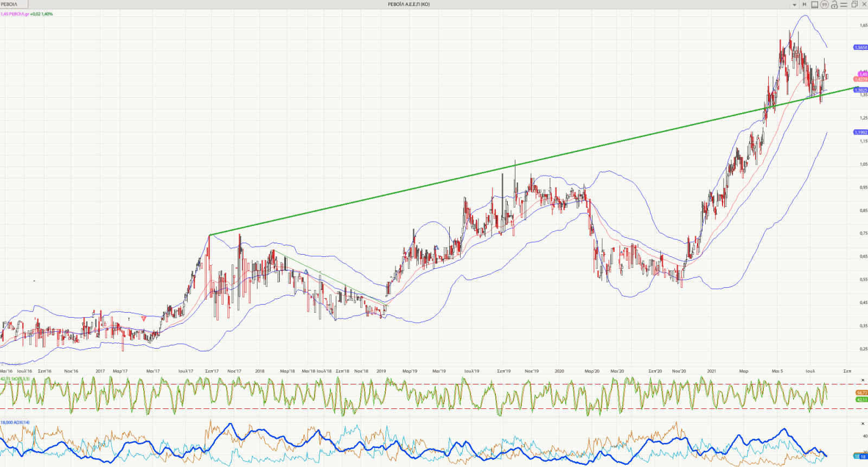868x467 pixels.
Task: Click the red down-triangle marker near 2017
Action: click(x=143, y=318)
